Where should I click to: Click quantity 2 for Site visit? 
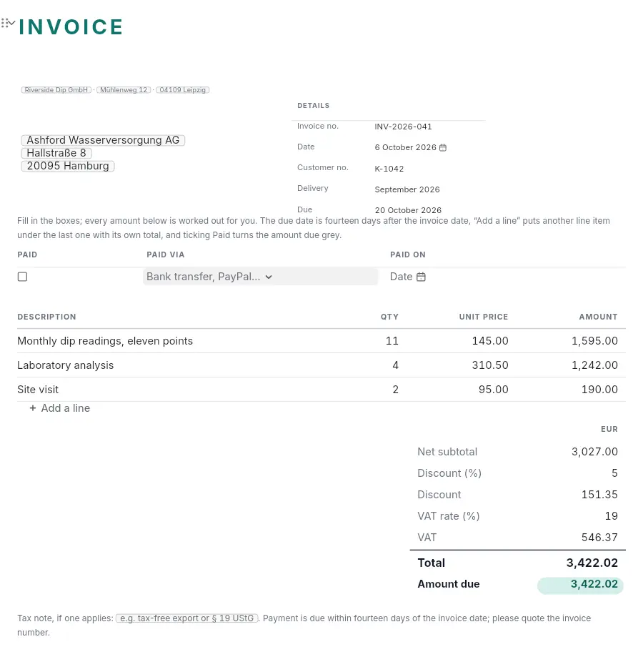[x=395, y=390]
